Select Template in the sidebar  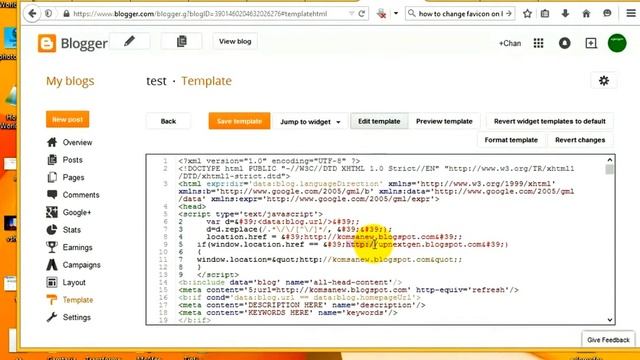(78, 300)
